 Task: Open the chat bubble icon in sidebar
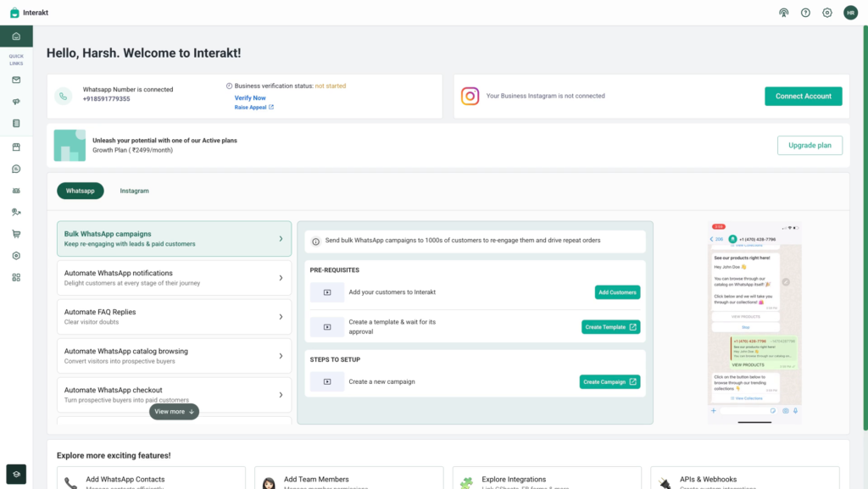click(x=16, y=169)
